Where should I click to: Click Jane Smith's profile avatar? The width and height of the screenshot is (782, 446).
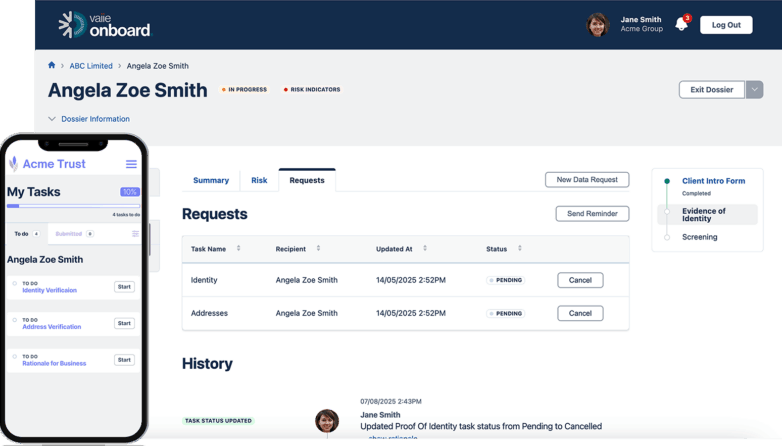(598, 25)
